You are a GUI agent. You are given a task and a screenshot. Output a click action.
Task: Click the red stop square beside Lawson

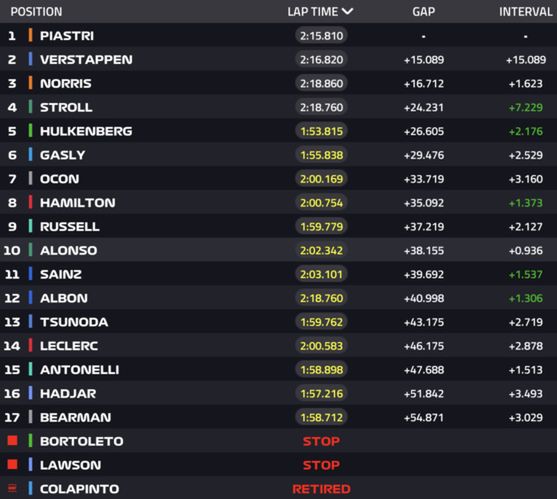[x=12, y=465]
